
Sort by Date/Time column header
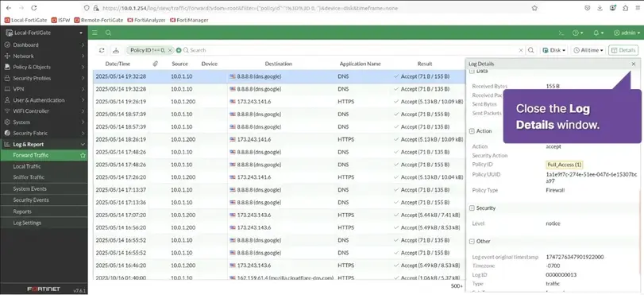118,64
